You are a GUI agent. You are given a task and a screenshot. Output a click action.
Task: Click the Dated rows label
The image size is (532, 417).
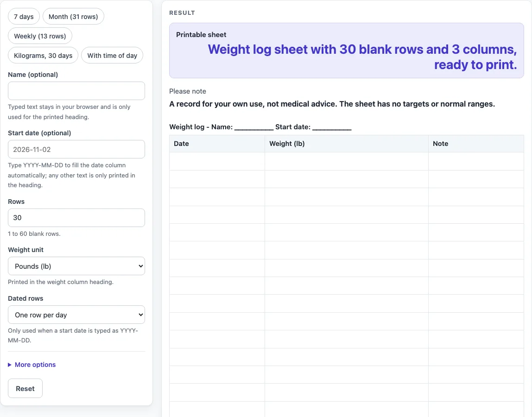click(25, 298)
